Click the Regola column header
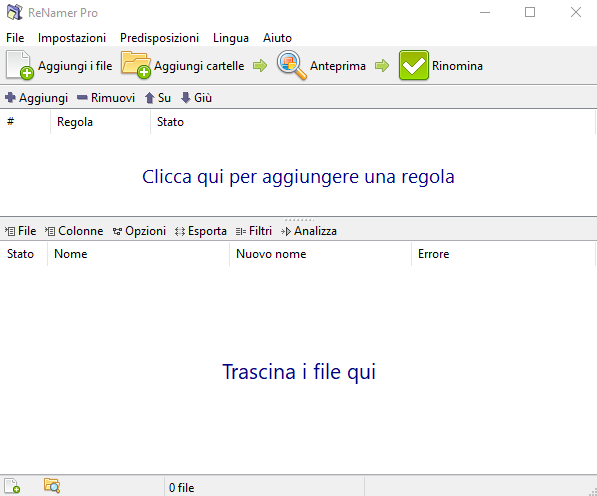 pyautogui.click(x=101, y=122)
